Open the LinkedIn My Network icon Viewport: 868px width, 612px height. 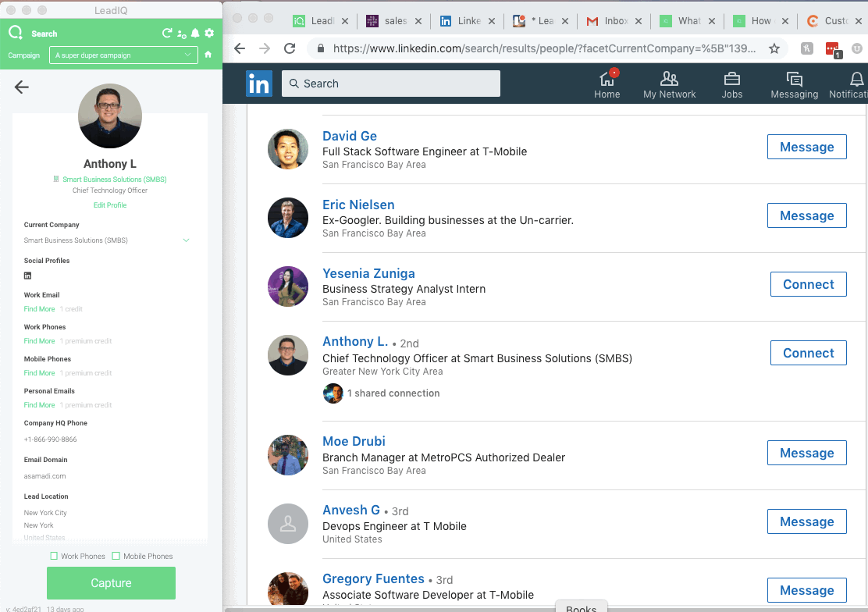pos(669,84)
